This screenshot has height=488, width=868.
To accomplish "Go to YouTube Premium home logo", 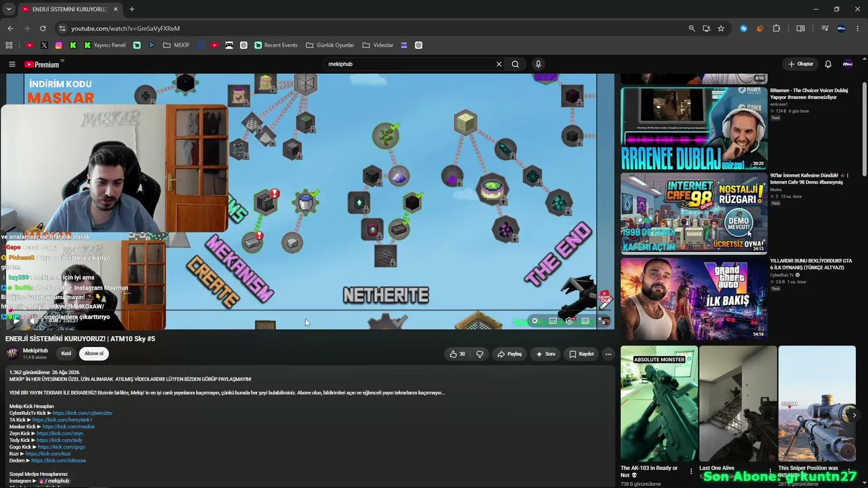I will coord(42,64).
